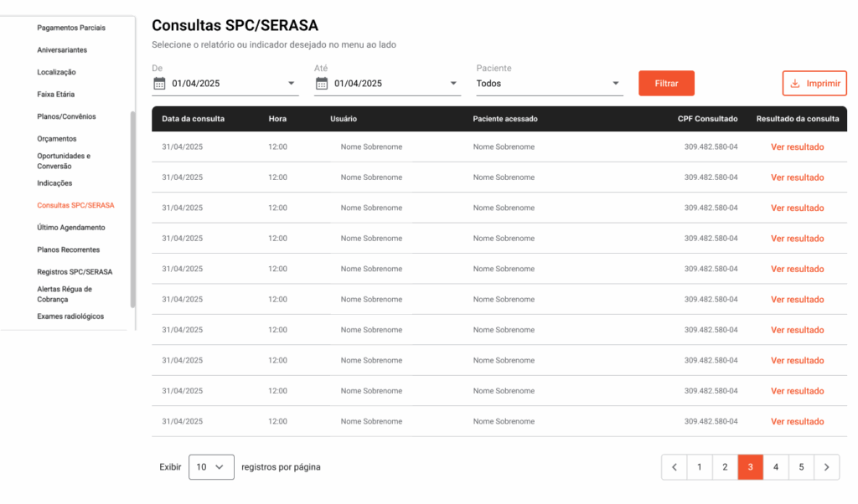Open Pagamentos Parciais report
This screenshot has height=504, width=858.
(71, 28)
